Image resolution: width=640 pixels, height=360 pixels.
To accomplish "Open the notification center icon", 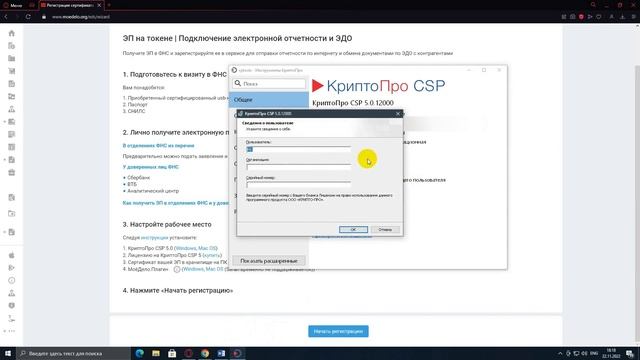I will [630, 353].
